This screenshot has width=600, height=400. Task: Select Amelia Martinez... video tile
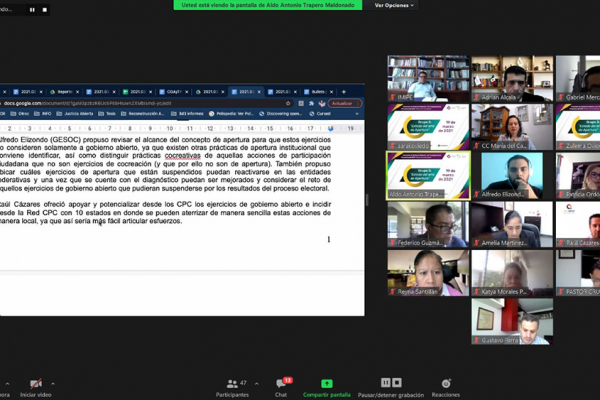click(x=512, y=224)
